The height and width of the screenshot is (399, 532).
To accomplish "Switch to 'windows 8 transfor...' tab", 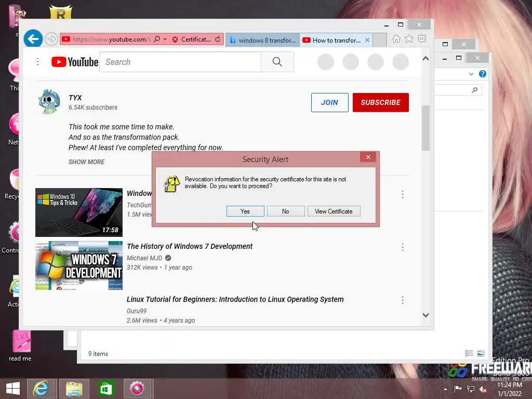I will coord(262,41).
